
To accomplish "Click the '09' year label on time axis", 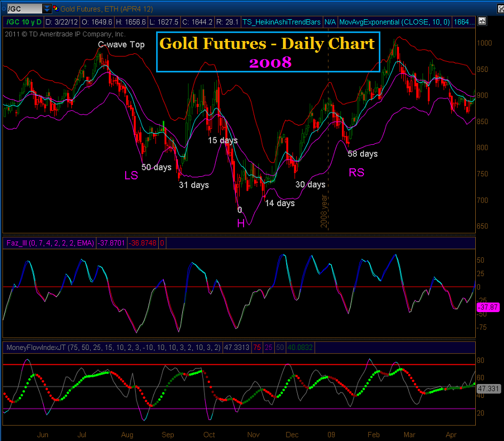I will (x=331, y=435).
